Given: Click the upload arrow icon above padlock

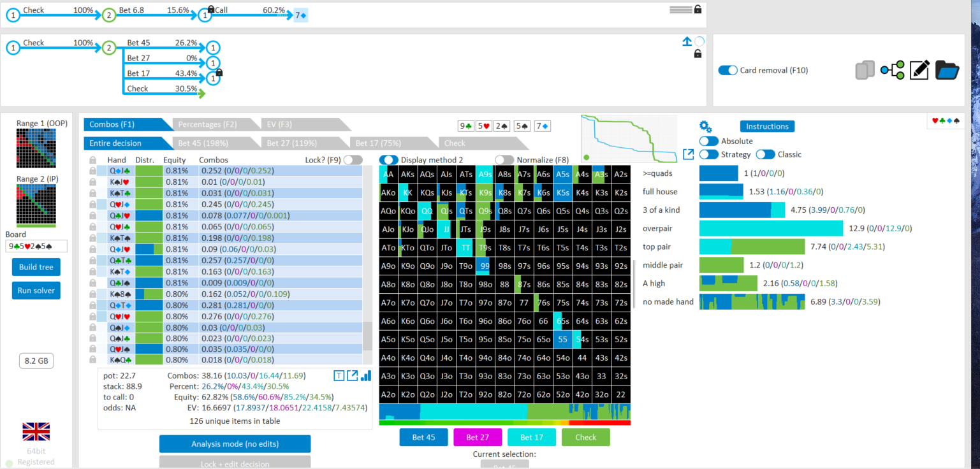Looking at the screenshot, I should [687, 41].
